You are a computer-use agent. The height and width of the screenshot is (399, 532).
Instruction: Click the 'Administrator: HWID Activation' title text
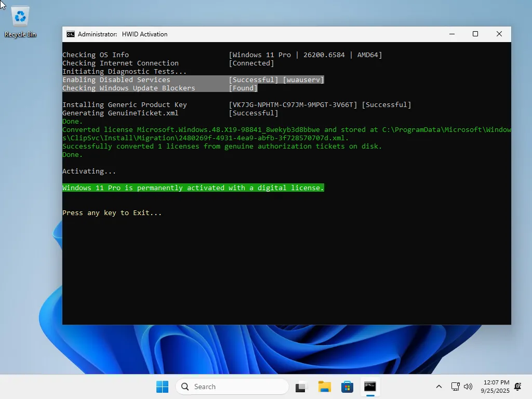point(123,34)
